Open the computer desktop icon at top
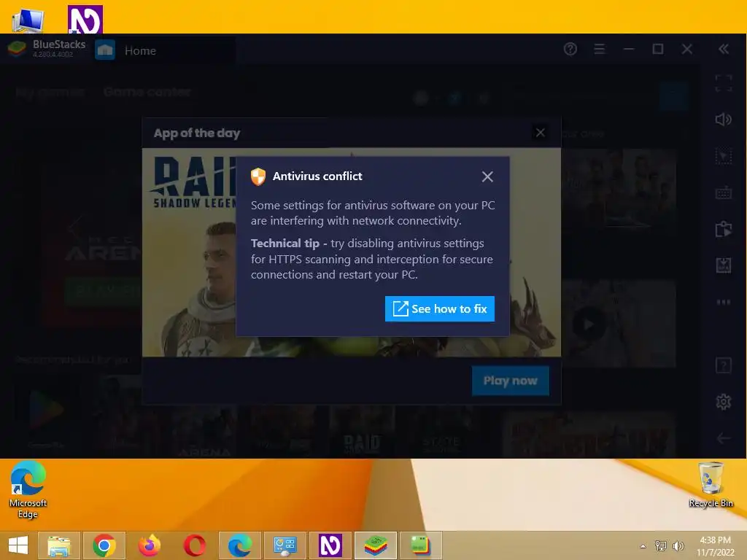This screenshot has height=560, width=747. tap(28, 20)
